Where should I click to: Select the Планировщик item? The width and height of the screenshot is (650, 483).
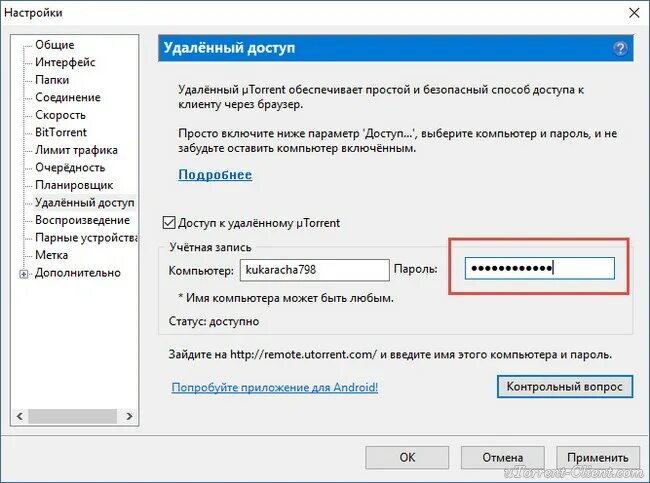coord(74,185)
